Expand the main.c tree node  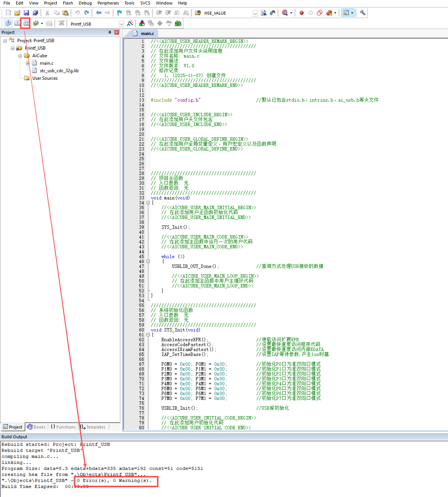27,63
